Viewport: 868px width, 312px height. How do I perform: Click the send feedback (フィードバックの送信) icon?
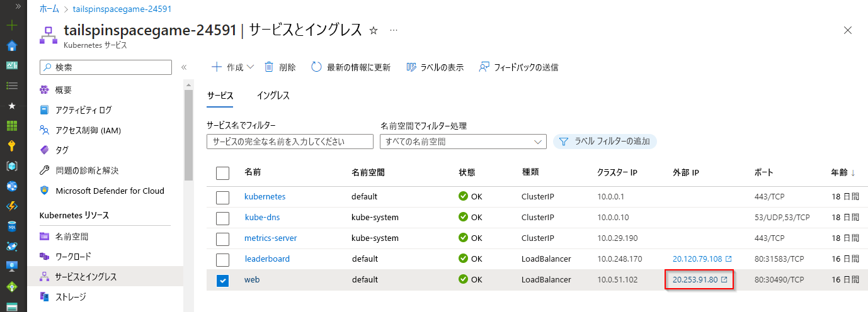click(484, 67)
